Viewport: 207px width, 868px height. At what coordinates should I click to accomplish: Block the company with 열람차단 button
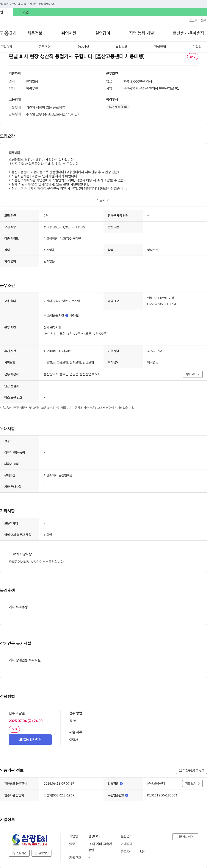pyautogui.click(x=41, y=853)
